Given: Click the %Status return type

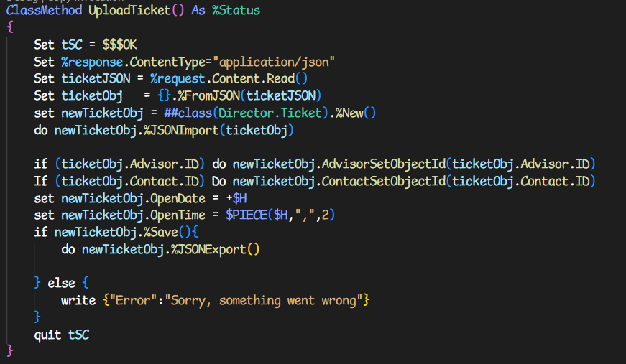Looking at the screenshot, I should 236,11.
